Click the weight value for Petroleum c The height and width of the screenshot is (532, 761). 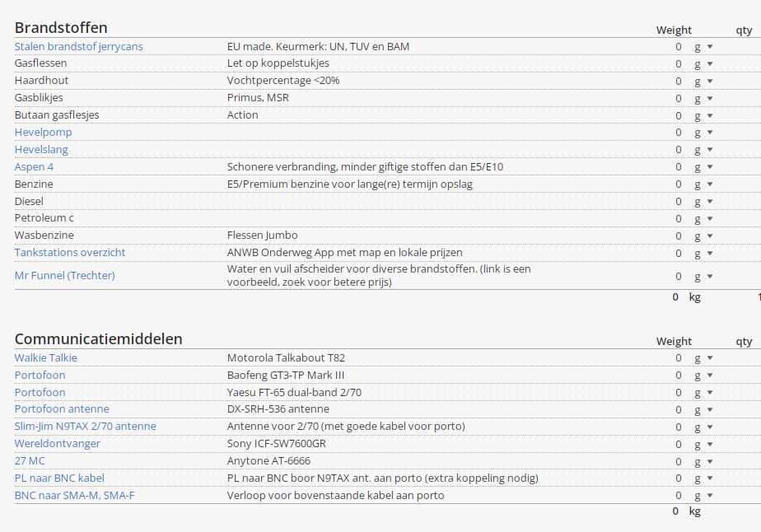pos(678,219)
